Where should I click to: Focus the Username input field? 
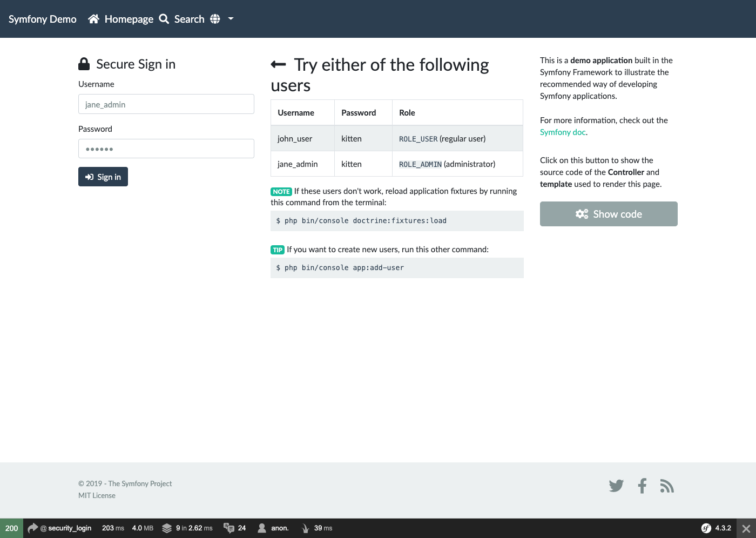coord(166,104)
